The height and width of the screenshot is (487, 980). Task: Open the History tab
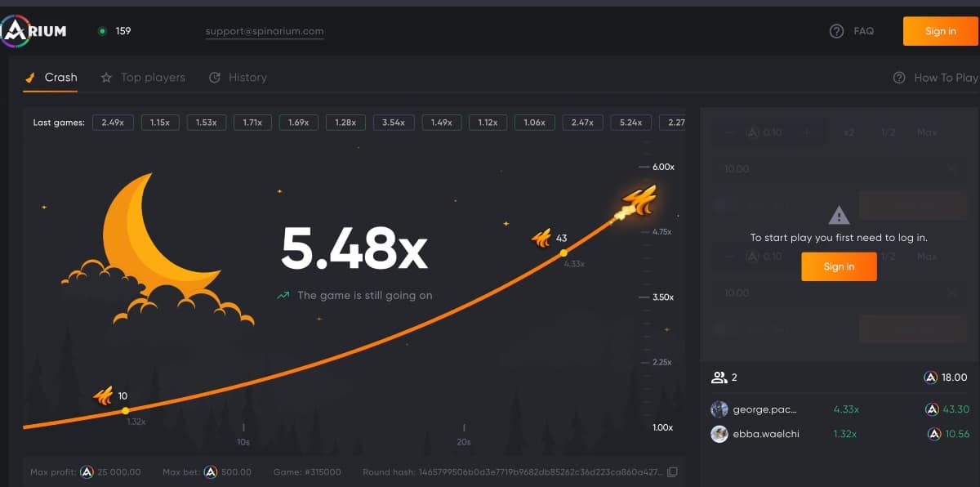(x=238, y=78)
